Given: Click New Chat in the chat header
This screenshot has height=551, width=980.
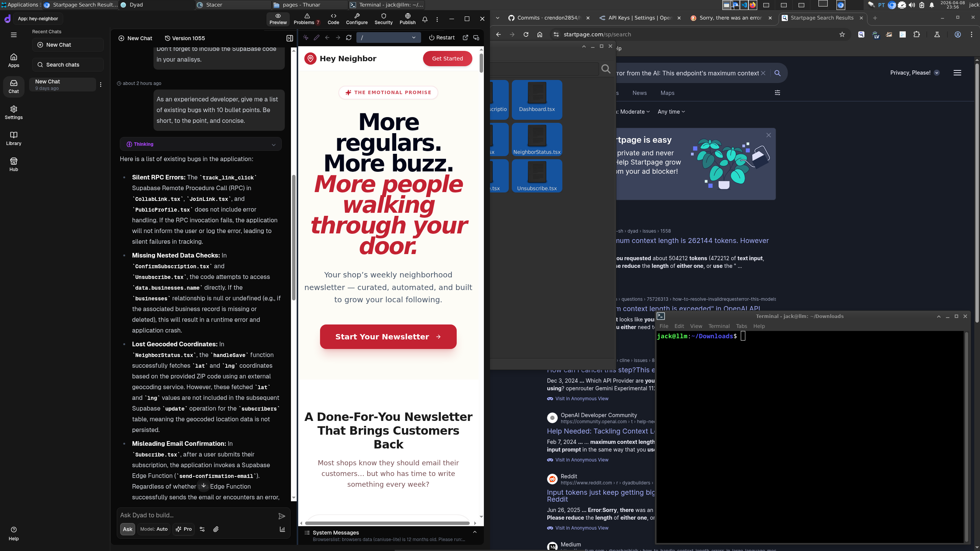Looking at the screenshot, I should pos(136,38).
